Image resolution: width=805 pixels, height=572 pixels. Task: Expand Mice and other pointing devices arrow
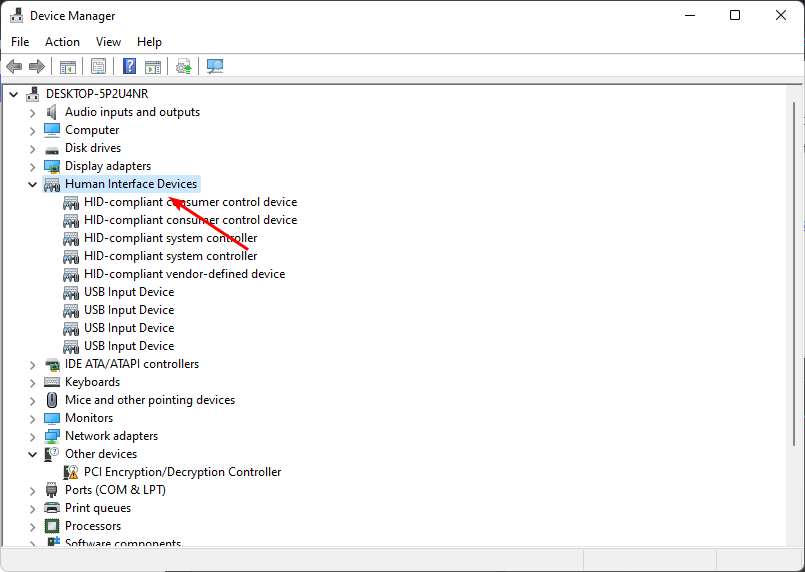(x=32, y=401)
